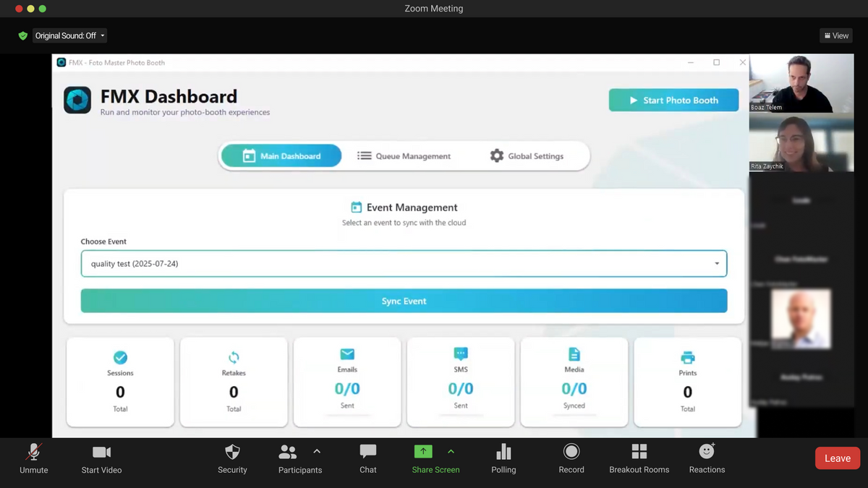Viewport: 868px width, 488px height.
Task: Click the Media document icon
Action: pos(574,354)
